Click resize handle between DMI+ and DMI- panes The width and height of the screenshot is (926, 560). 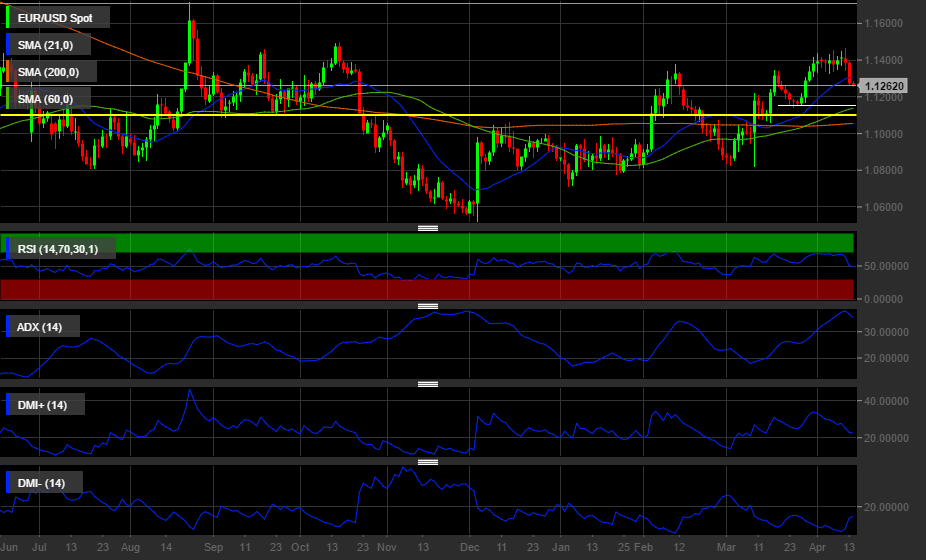(428, 462)
